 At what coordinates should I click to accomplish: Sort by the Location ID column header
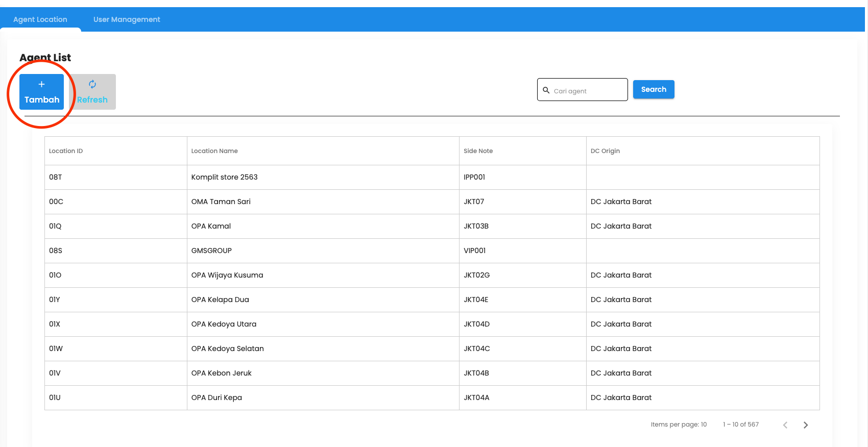click(66, 151)
